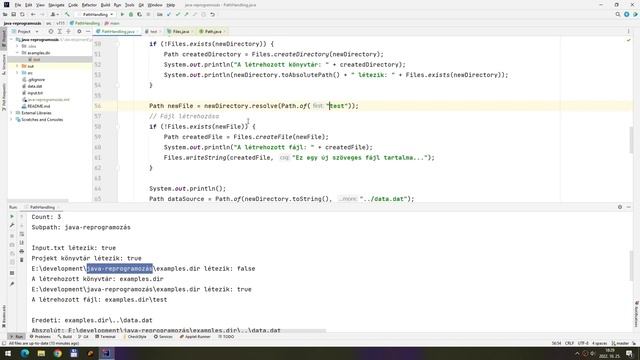This screenshot has width=640, height=360.
Task: Click Git update project arrow icon
Action: (x=169, y=14)
